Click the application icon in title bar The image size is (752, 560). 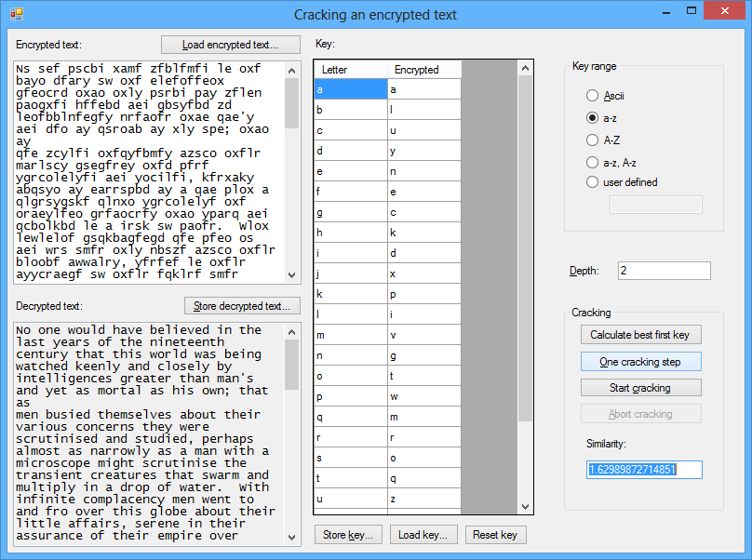pos(16,14)
